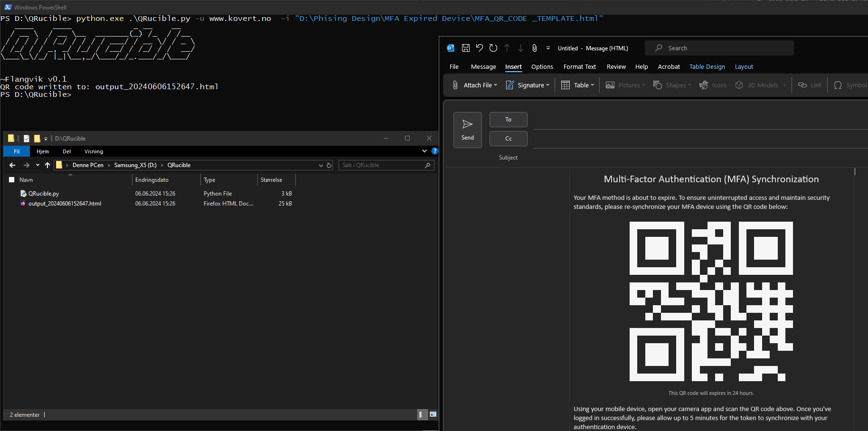Go up one folder level
The width and height of the screenshot is (868, 431).
47,165
